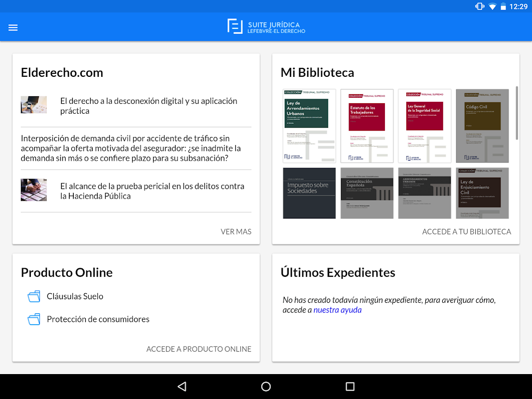Open Código Civil book cover

(x=483, y=126)
